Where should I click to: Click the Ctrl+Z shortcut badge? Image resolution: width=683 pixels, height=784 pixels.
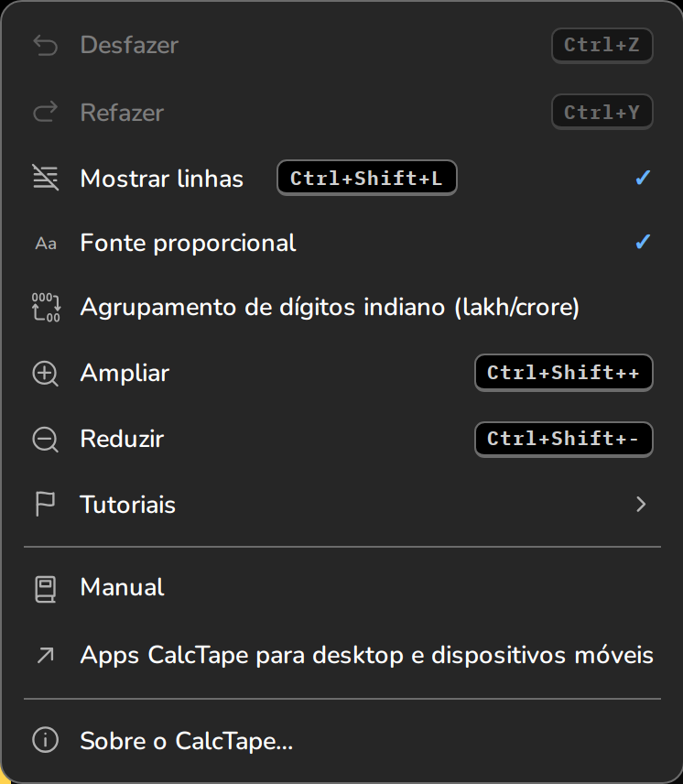click(602, 46)
